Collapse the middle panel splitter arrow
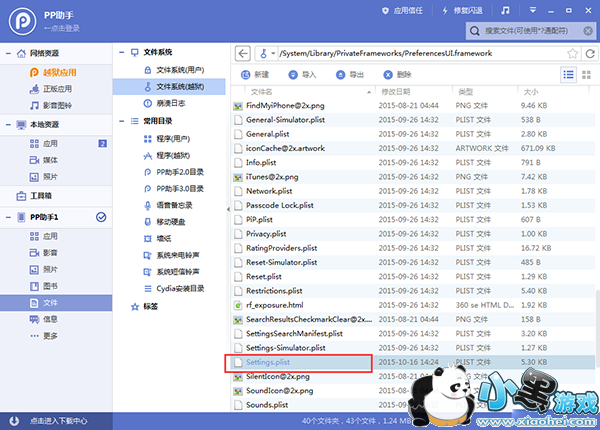This screenshot has width=600, height=430. click(228, 209)
